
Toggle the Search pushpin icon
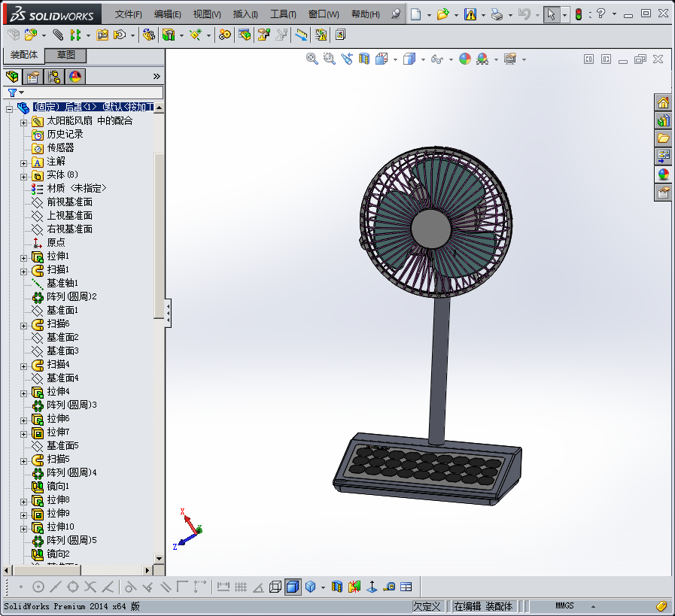click(x=396, y=14)
